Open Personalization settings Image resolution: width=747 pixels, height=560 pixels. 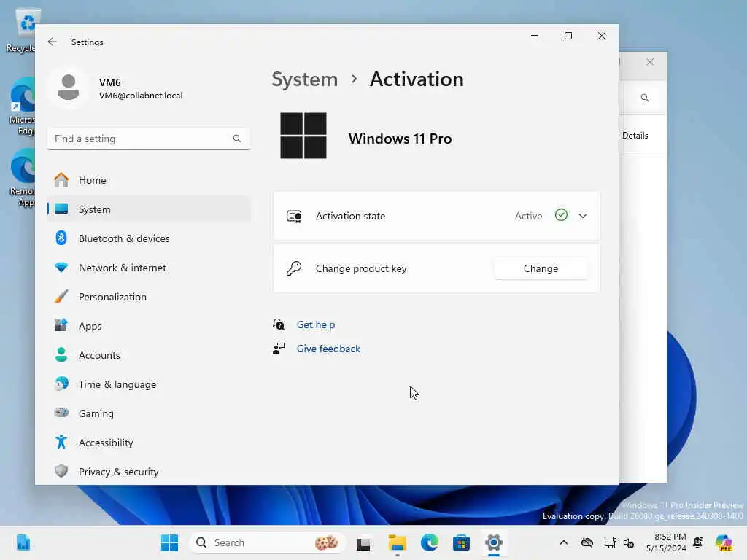coord(149,297)
